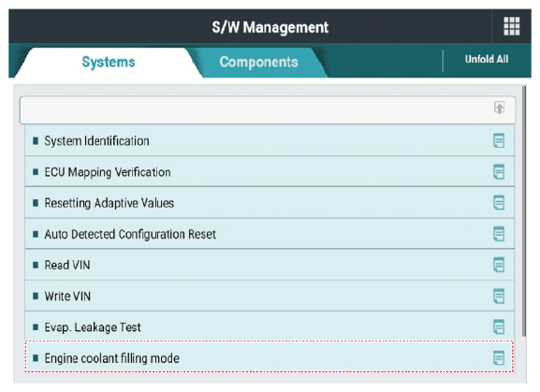Click the Unfold All button
This screenshot has height=392, width=540.
[487, 59]
